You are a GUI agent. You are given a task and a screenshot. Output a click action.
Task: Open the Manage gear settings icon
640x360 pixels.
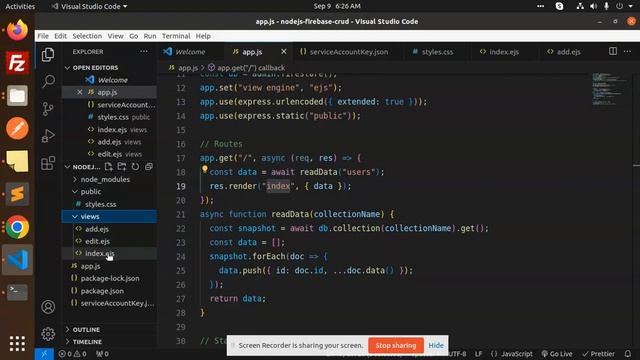[x=48, y=334]
